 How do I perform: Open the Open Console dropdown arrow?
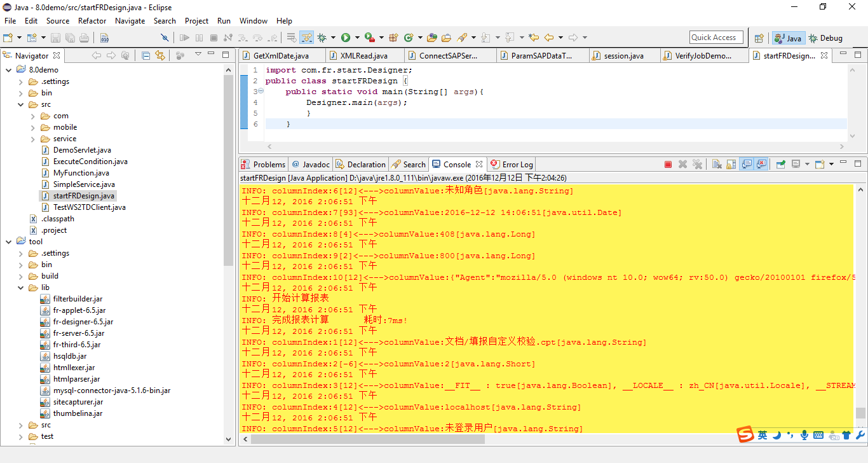pyautogui.click(x=831, y=164)
